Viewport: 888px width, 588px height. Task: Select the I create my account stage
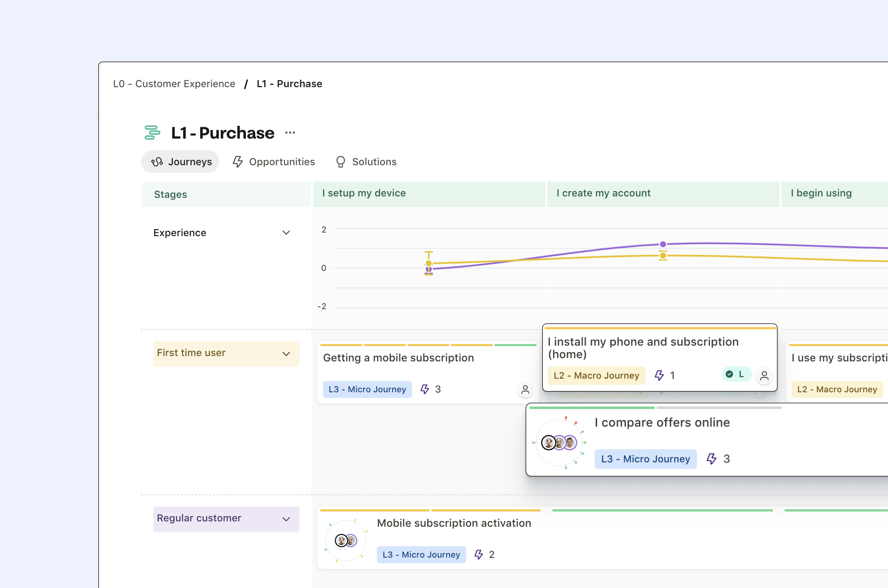[x=663, y=194]
